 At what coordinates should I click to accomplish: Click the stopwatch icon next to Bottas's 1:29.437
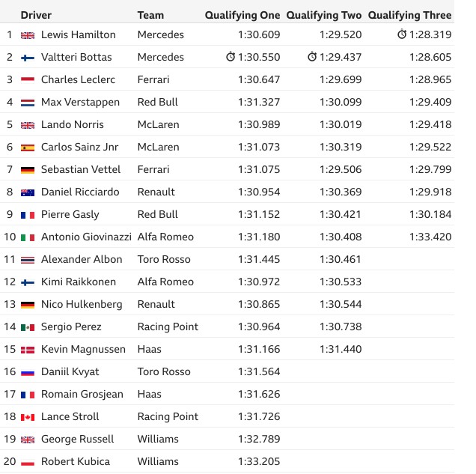point(312,56)
